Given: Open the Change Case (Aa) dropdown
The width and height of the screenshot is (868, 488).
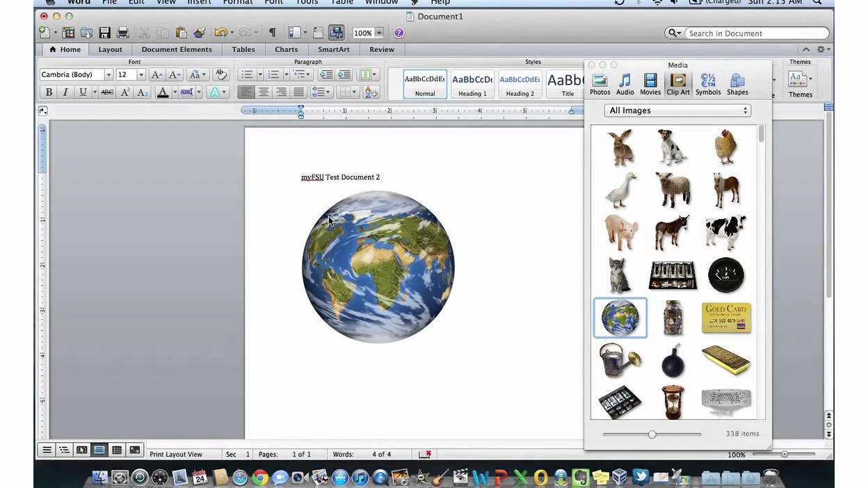Looking at the screenshot, I should (x=197, y=74).
